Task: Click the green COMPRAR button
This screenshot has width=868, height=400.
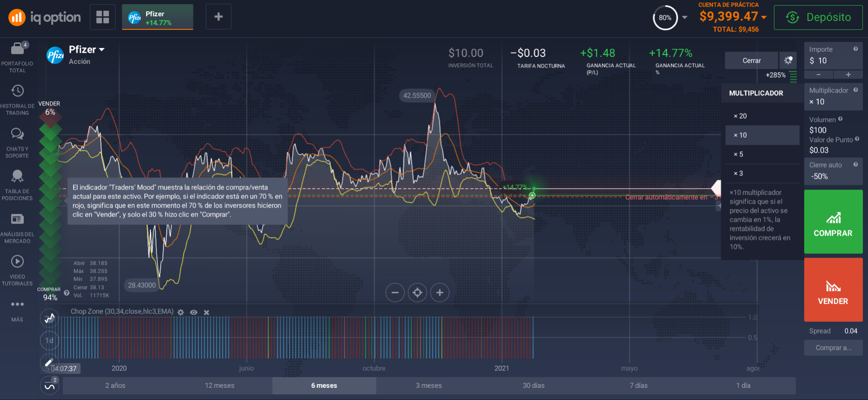Action: click(x=833, y=222)
